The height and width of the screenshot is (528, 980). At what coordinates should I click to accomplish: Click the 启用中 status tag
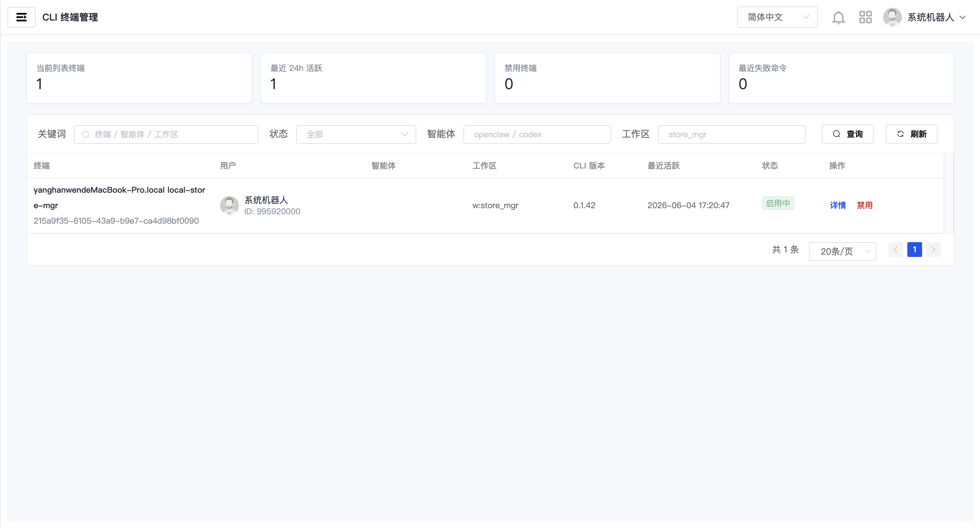778,203
